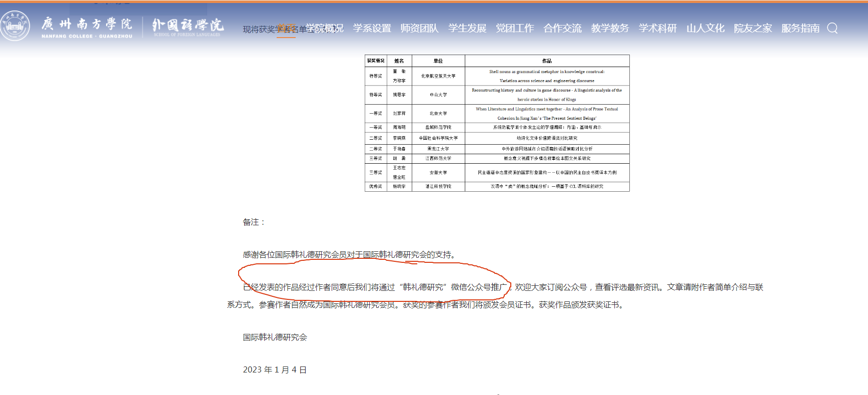Select 师资团队 in the navigation bar
The image size is (868, 395).
[x=419, y=28]
